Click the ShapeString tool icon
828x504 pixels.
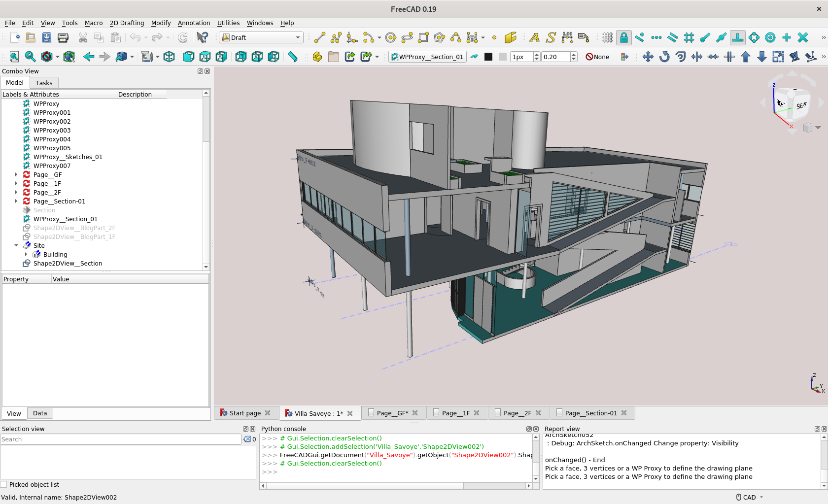(x=551, y=37)
